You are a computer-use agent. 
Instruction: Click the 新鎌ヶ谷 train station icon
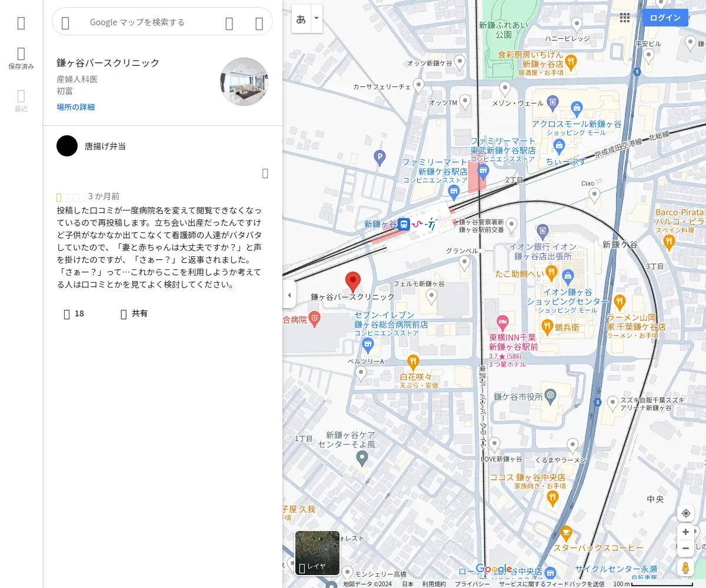click(404, 224)
